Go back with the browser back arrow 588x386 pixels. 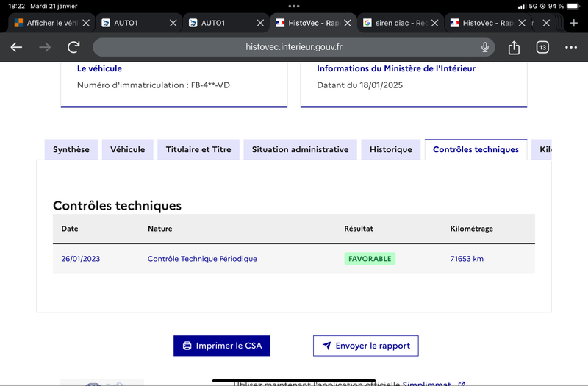(16, 47)
